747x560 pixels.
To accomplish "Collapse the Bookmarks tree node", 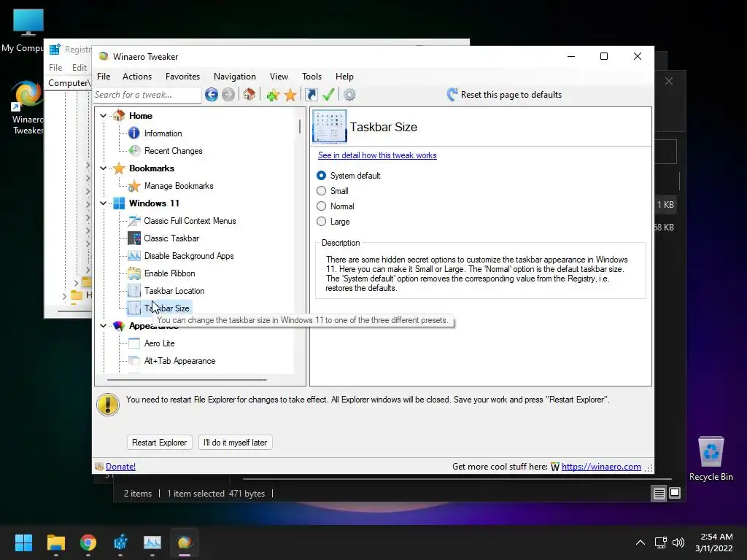I will click(104, 168).
